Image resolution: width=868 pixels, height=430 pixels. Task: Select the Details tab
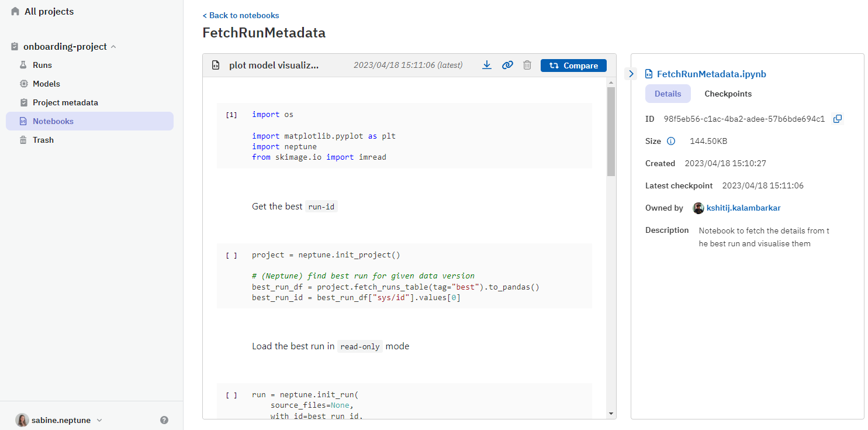[668, 94]
